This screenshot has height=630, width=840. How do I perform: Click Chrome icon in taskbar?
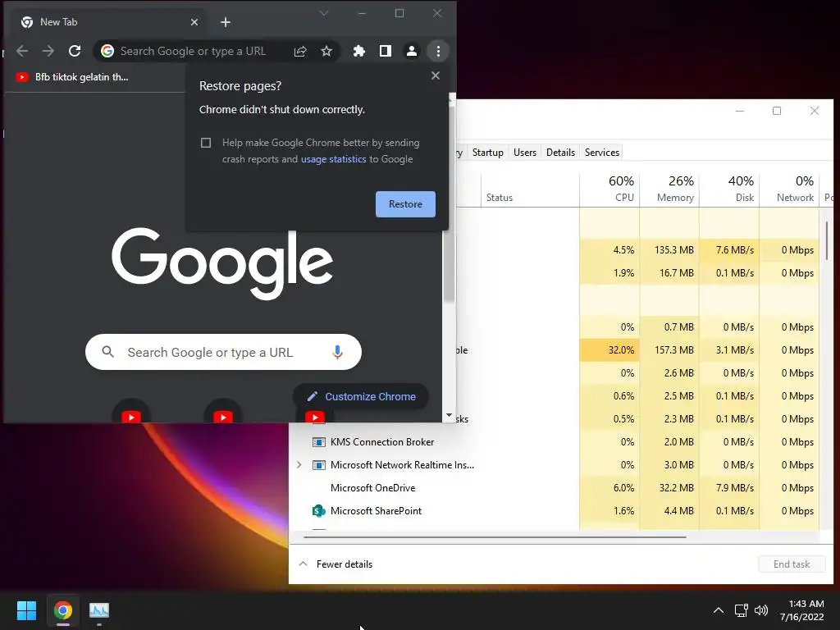(63, 610)
